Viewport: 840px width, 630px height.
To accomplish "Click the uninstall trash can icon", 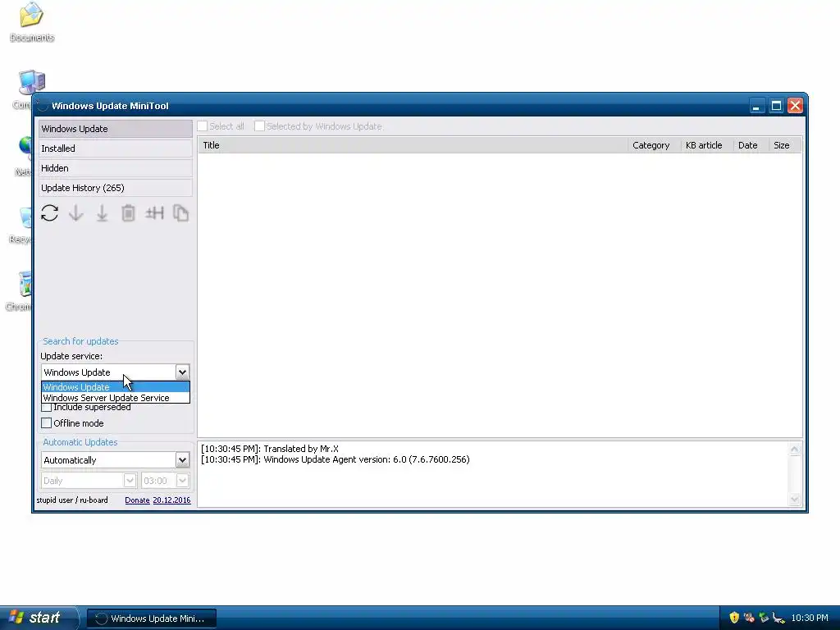I will 128,213.
